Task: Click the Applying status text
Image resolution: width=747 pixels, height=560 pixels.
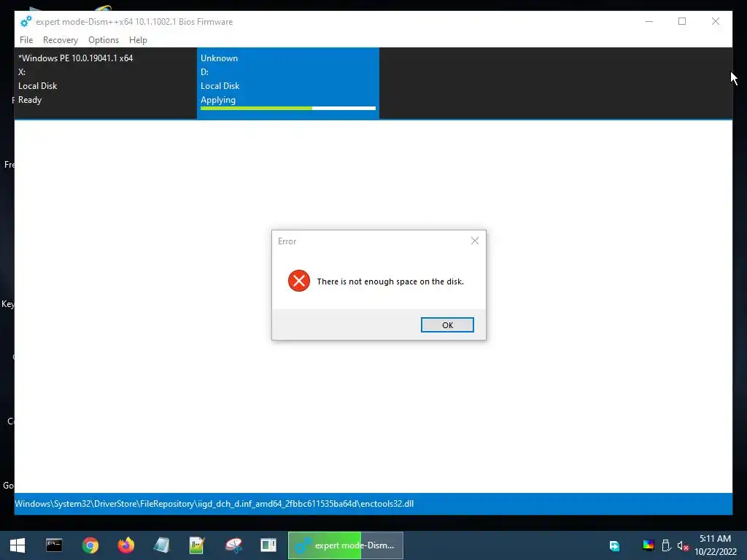Action: [218, 100]
